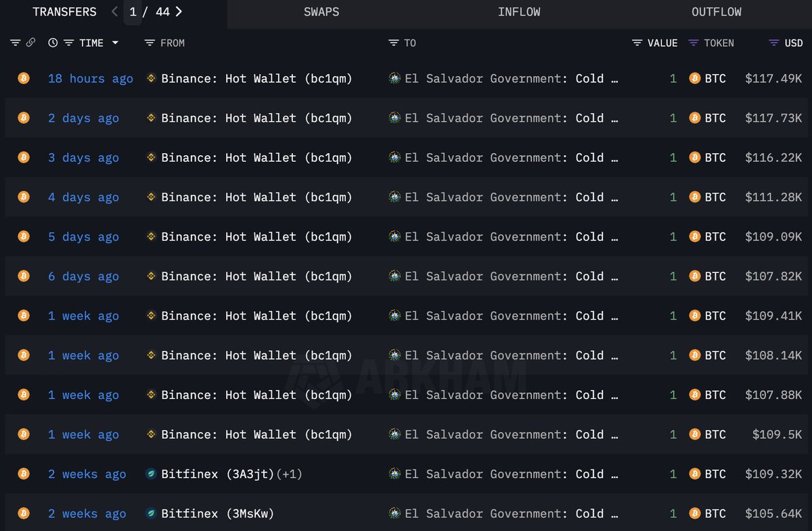The width and height of the screenshot is (812, 531).
Task: Expand the TIME sort dropdown arrow
Action: click(115, 43)
